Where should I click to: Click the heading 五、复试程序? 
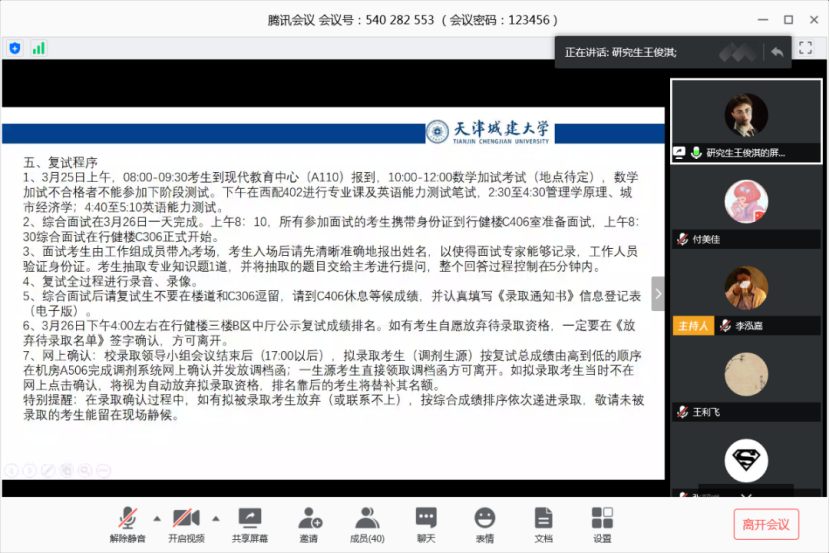click(60, 162)
